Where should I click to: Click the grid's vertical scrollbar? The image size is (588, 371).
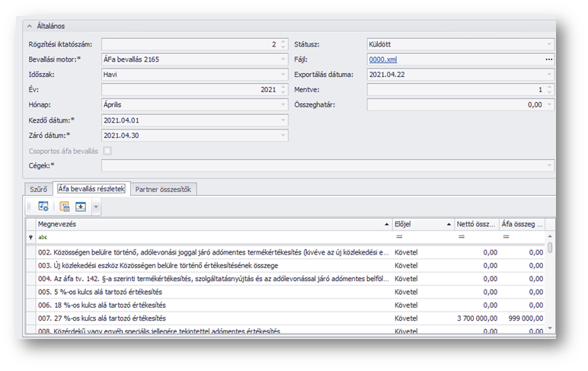pos(551,289)
